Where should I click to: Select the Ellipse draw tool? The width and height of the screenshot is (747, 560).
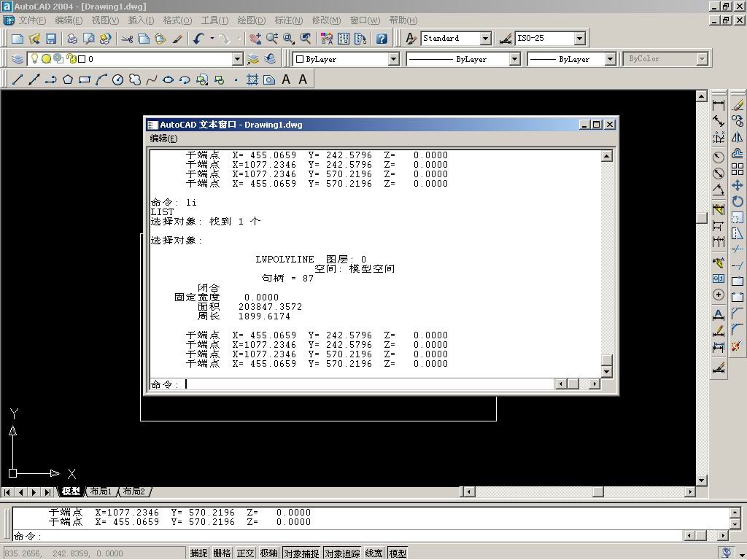click(x=169, y=79)
